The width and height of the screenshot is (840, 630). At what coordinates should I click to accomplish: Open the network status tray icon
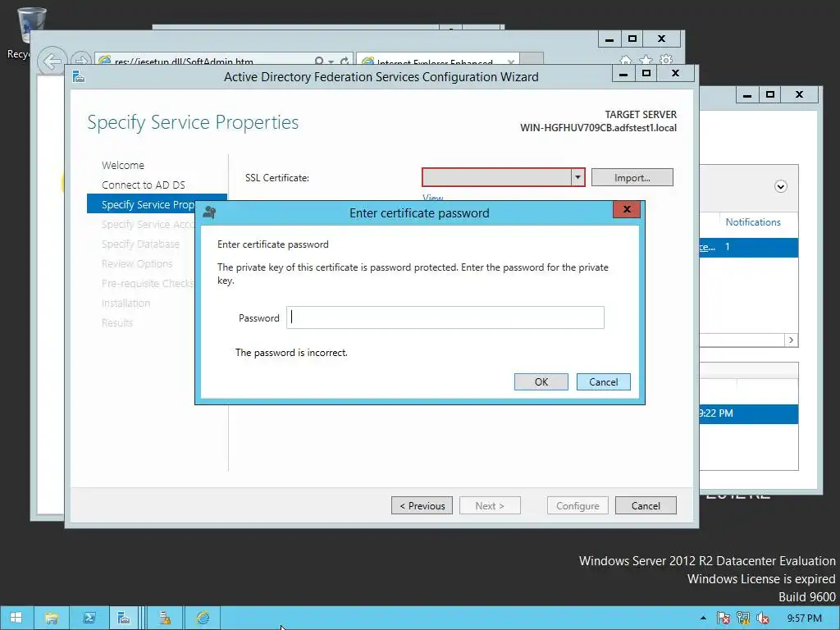pyautogui.click(x=743, y=619)
